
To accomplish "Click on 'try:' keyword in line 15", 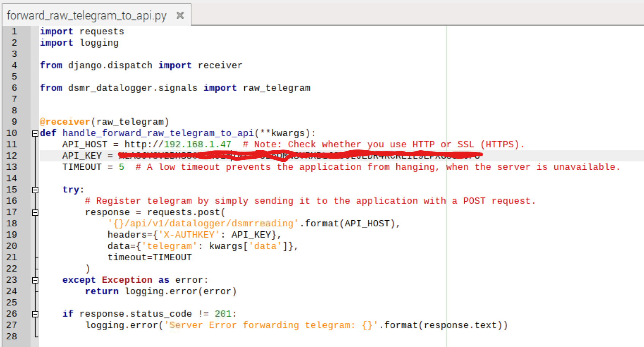I will 73,189.
